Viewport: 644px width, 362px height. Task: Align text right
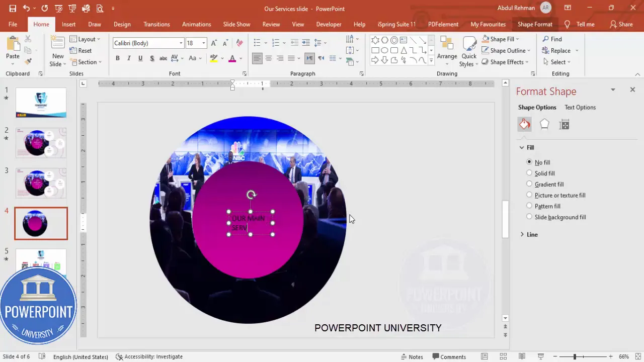(280, 58)
